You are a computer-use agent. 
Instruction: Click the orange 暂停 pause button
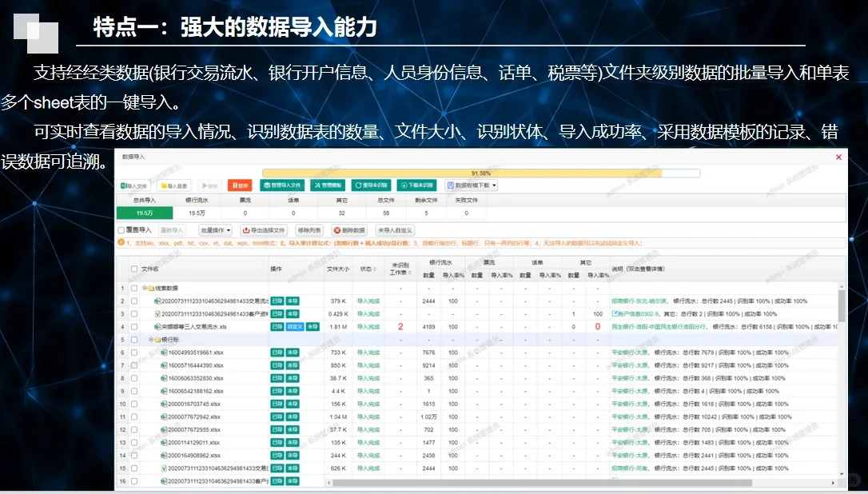point(239,185)
